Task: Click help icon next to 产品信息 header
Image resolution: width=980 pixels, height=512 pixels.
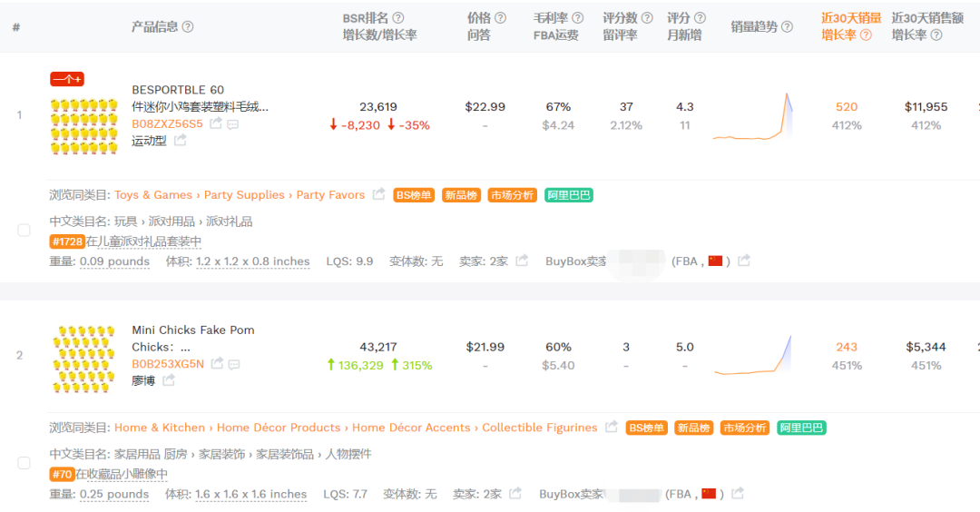Action: coord(188,26)
